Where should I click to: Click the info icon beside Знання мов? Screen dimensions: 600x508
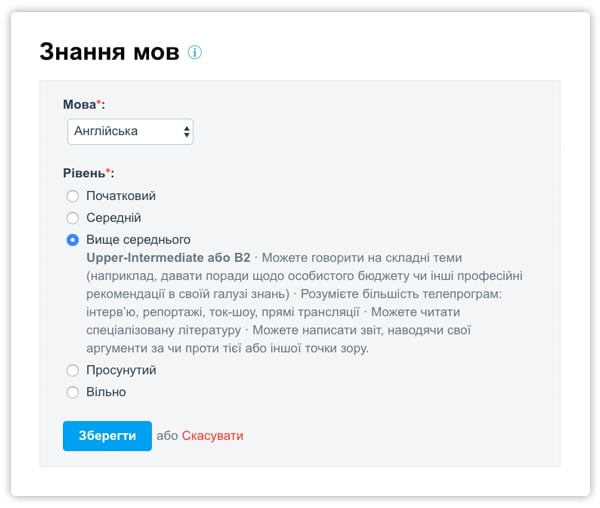pos(195,52)
